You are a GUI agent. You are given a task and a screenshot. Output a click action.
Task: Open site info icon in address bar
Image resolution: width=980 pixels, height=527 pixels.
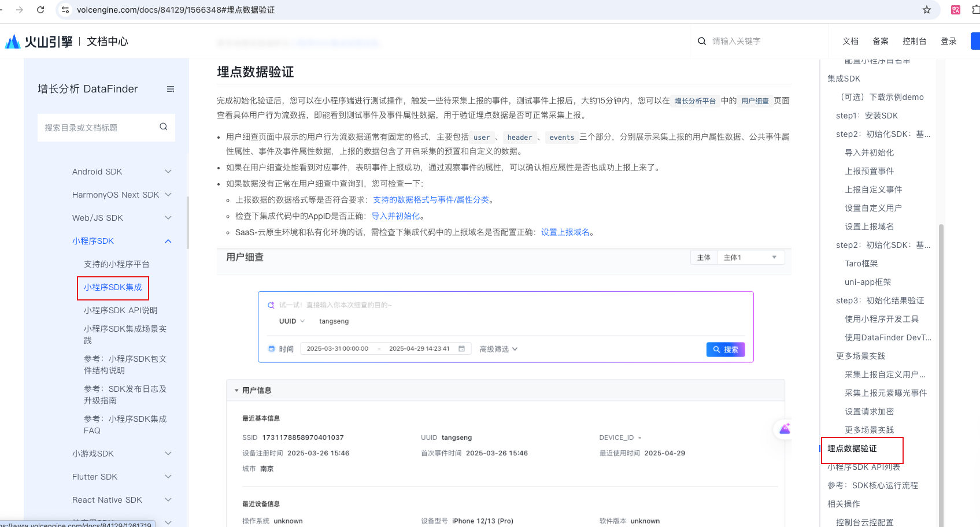(65, 10)
